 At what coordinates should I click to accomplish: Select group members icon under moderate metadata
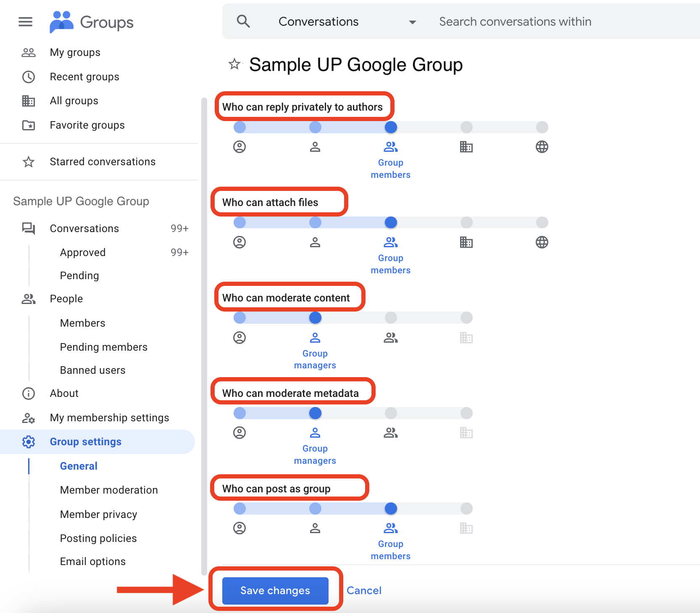[391, 433]
